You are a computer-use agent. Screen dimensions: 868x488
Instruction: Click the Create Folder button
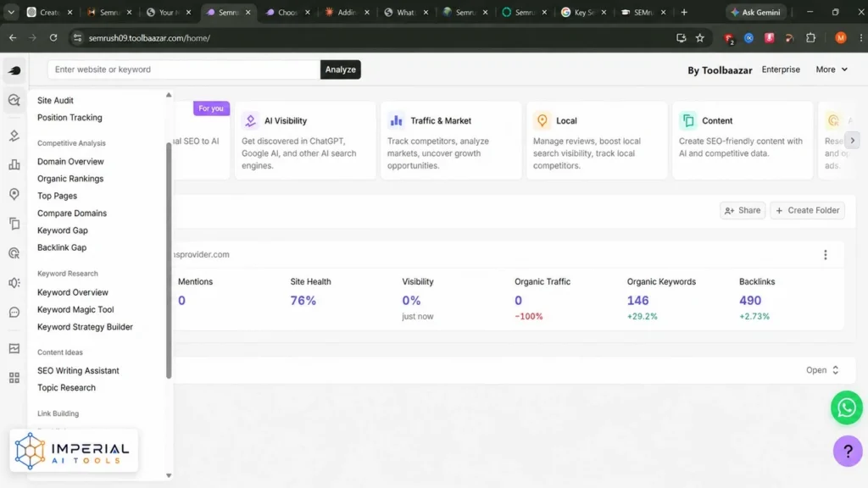point(808,210)
